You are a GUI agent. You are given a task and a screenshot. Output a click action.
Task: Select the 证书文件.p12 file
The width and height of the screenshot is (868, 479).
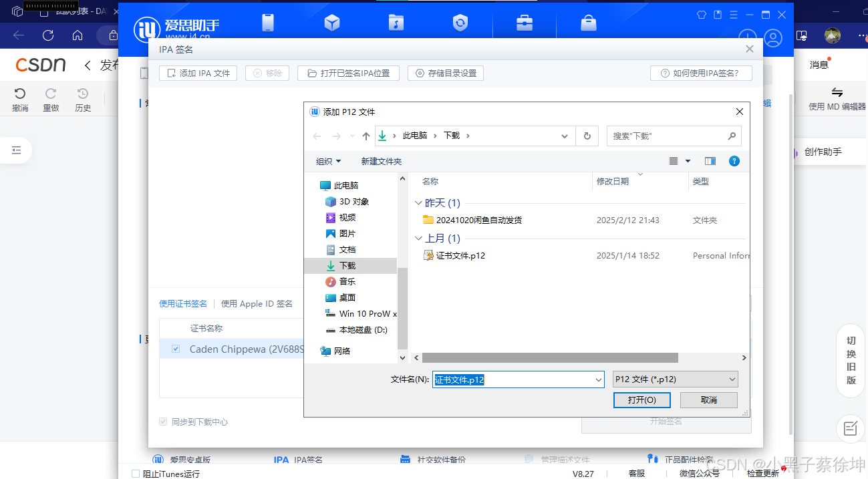(x=460, y=255)
